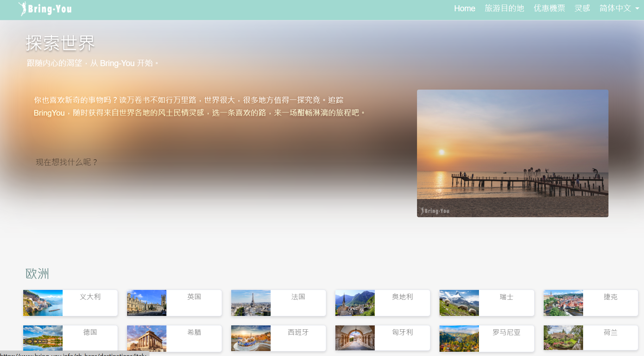Select Home in the navigation bar

pos(465,8)
